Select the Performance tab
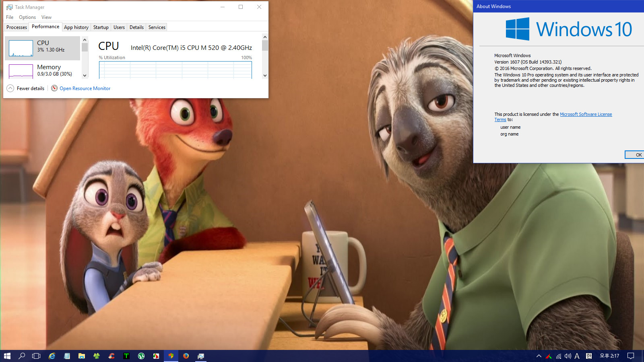Image resolution: width=644 pixels, height=362 pixels. pyautogui.click(x=45, y=27)
